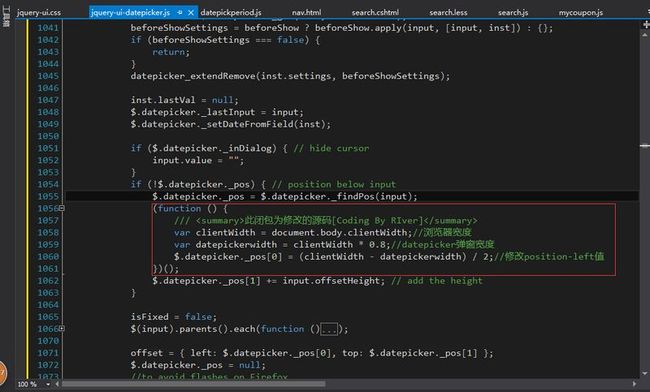Click 'inst.lastVal' on line 1047
Screen dimensions: 650x392
162,100
